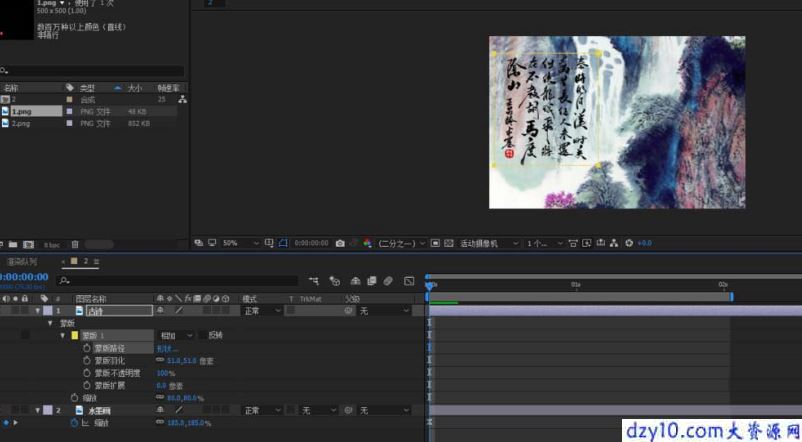Open 50% magnification dropdown
The image size is (802, 442).
click(x=240, y=243)
